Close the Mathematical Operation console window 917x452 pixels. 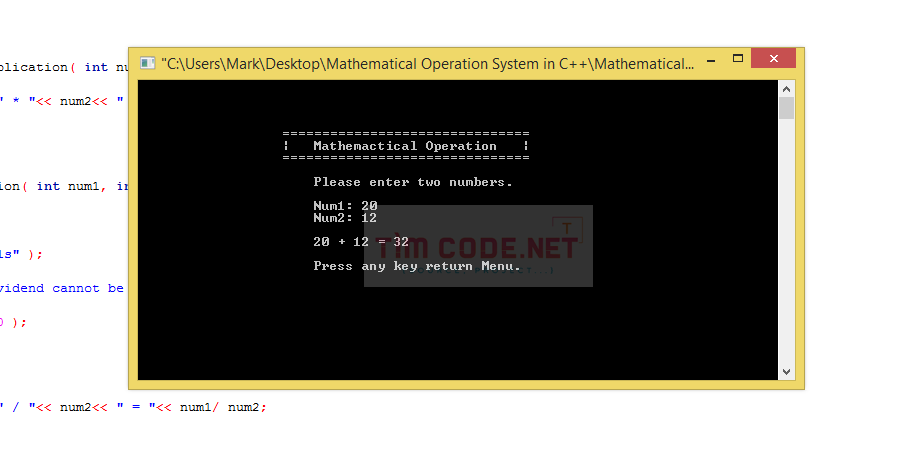pyautogui.click(x=773, y=58)
